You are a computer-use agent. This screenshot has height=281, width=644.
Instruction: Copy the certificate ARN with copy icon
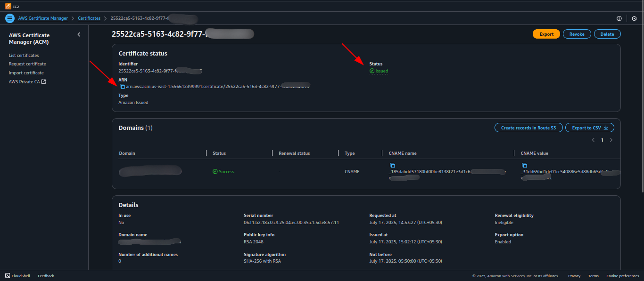click(122, 87)
